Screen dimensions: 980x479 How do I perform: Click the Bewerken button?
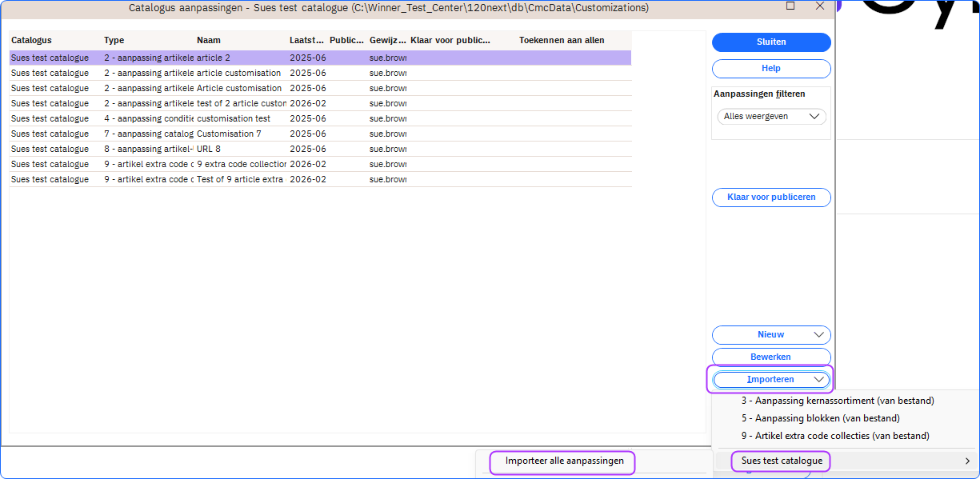click(770, 357)
